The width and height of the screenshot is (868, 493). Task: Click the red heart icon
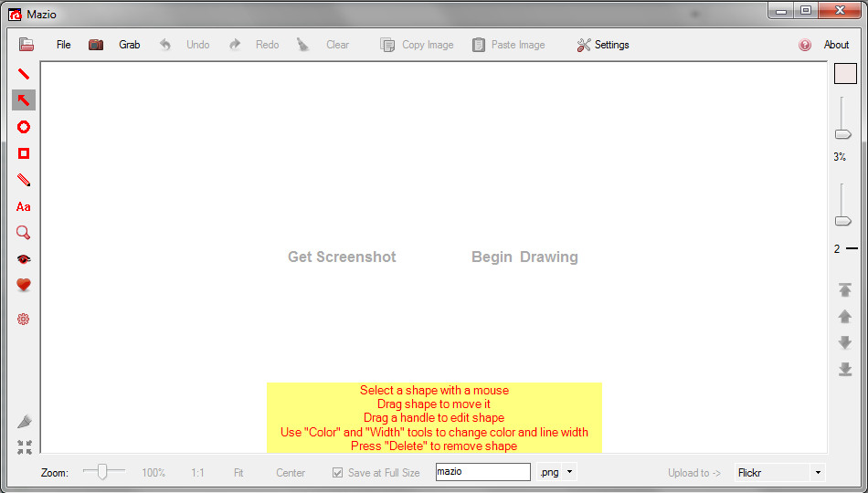click(x=23, y=285)
